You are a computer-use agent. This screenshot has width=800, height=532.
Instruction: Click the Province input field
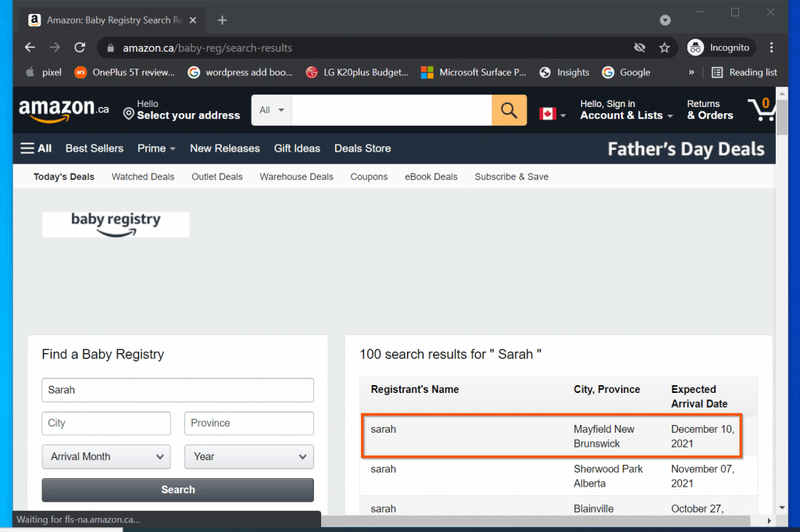click(249, 423)
